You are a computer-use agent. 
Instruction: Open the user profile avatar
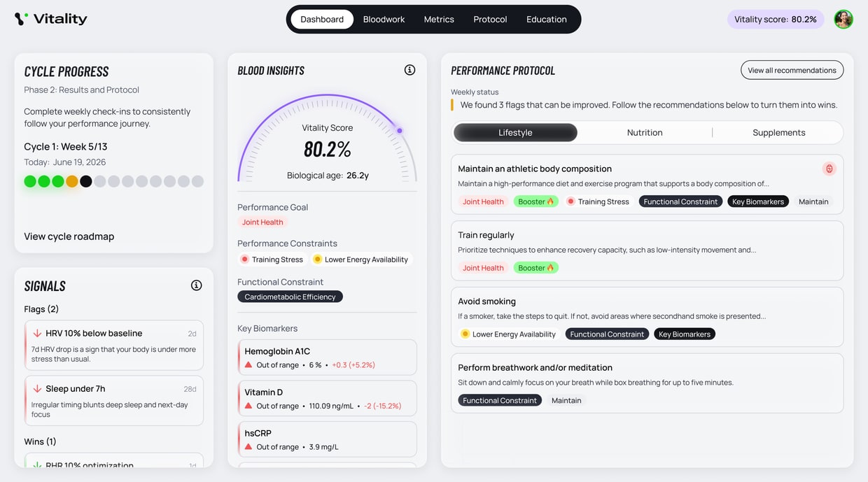click(x=843, y=19)
